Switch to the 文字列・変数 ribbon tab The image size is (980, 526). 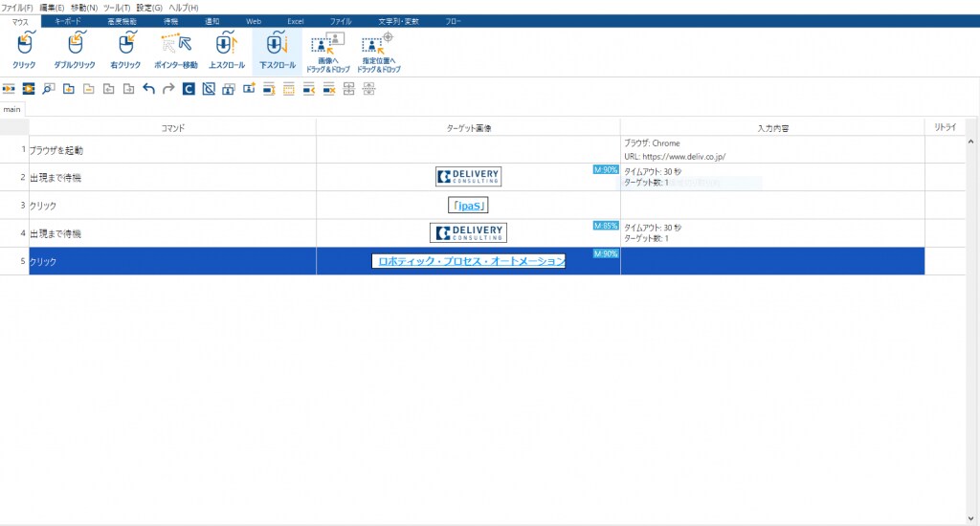tap(399, 21)
